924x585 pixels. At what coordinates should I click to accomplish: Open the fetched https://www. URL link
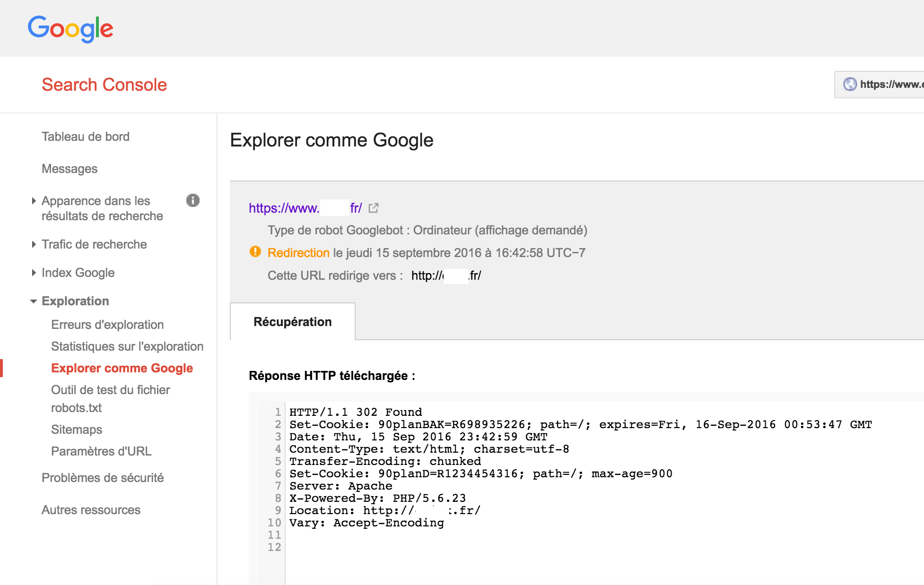click(305, 208)
